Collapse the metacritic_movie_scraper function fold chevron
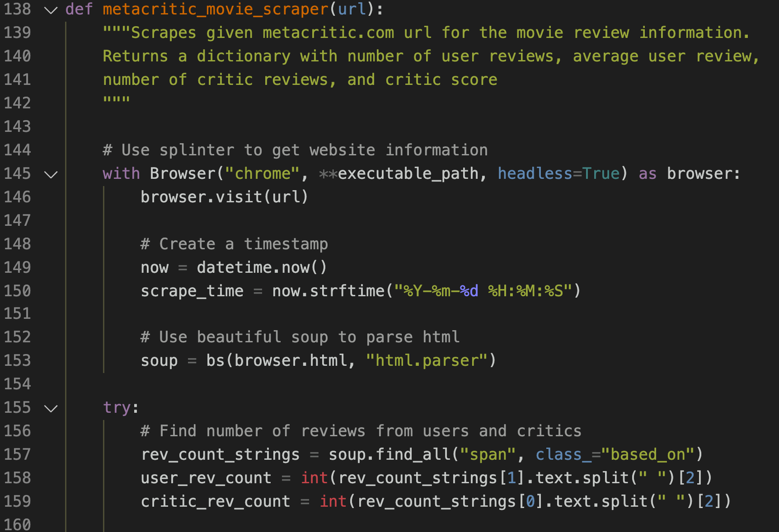779x532 pixels. [x=51, y=10]
